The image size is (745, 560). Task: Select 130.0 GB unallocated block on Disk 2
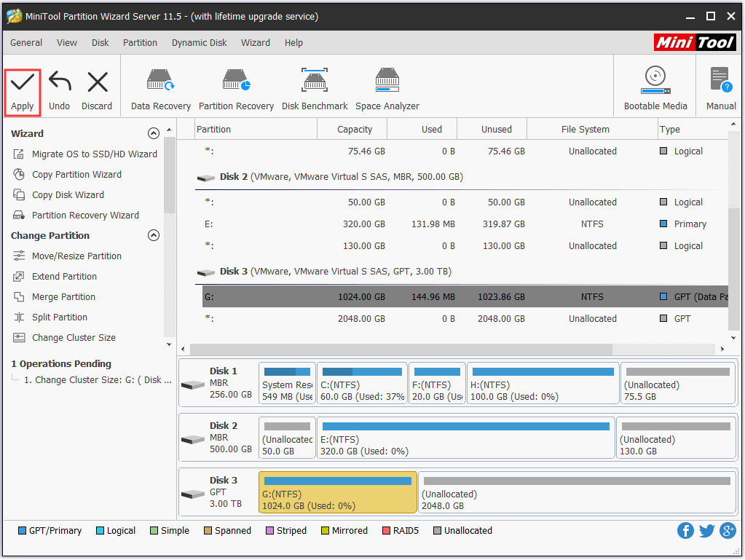(x=676, y=438)
